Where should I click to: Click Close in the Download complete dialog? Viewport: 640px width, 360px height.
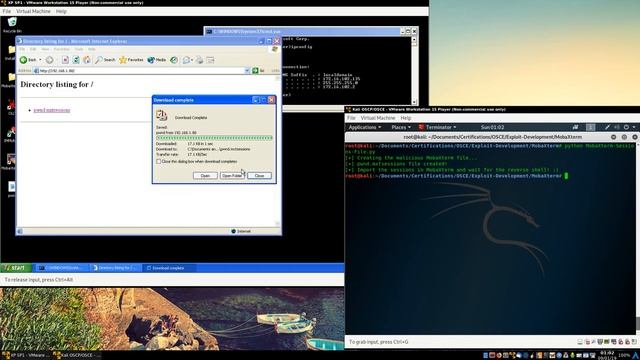coord(259,176)
